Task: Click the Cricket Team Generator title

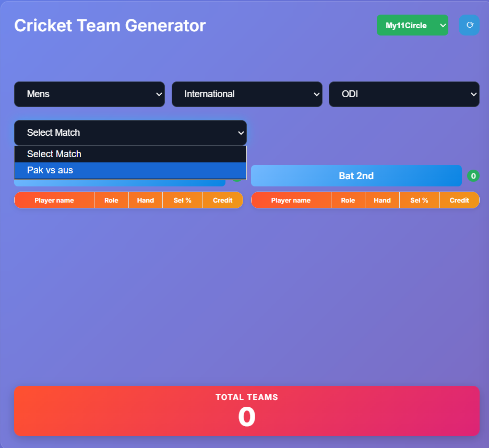Action: (x=110, y=26)
